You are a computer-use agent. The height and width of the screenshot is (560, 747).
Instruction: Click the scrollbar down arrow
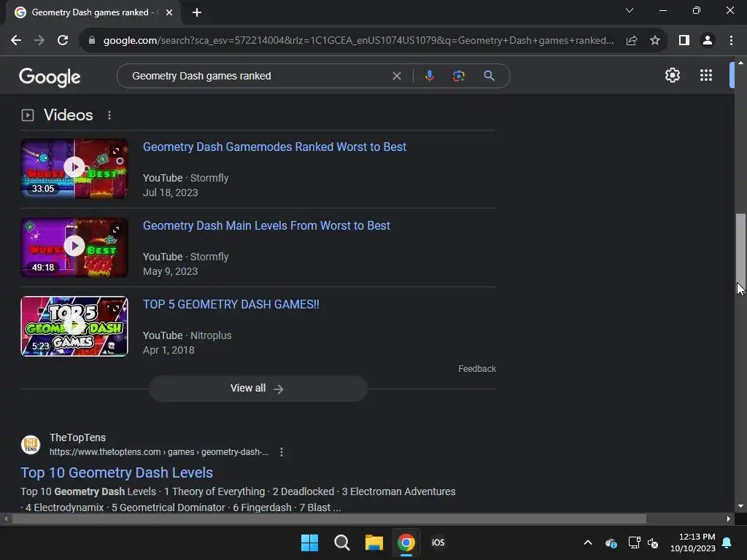tap(740, 506)
